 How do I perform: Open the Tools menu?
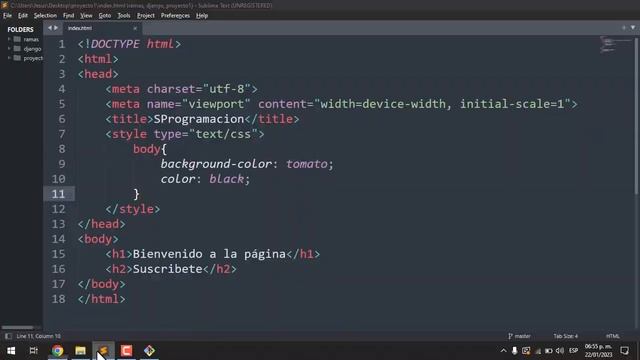click(124, 16)
